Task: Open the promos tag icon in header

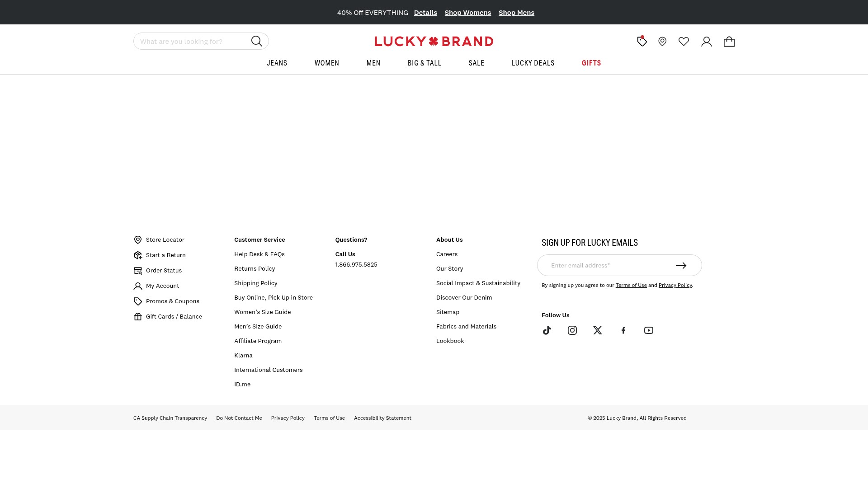Action: (x=642, y=41)
